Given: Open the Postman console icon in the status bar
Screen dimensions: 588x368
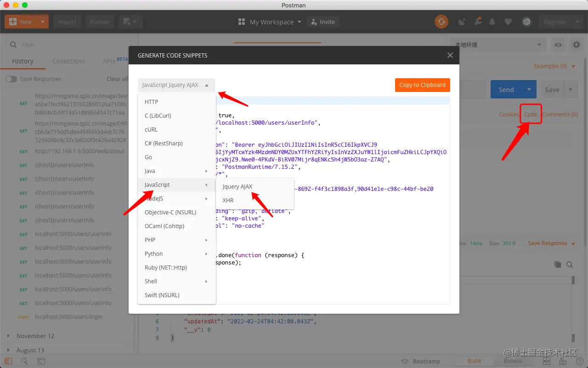Looking at the screenshot, I should point(41,361).
